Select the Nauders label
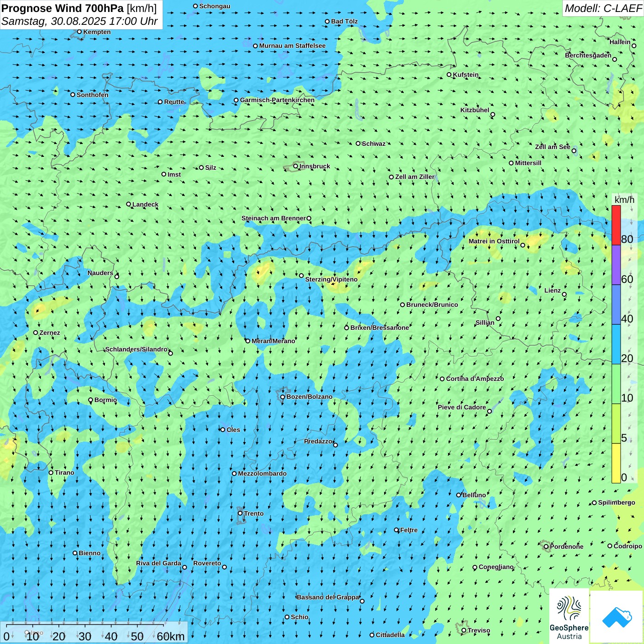Viewport: 644px width, 644px height. pyautogui.click(x=100, y=273)
